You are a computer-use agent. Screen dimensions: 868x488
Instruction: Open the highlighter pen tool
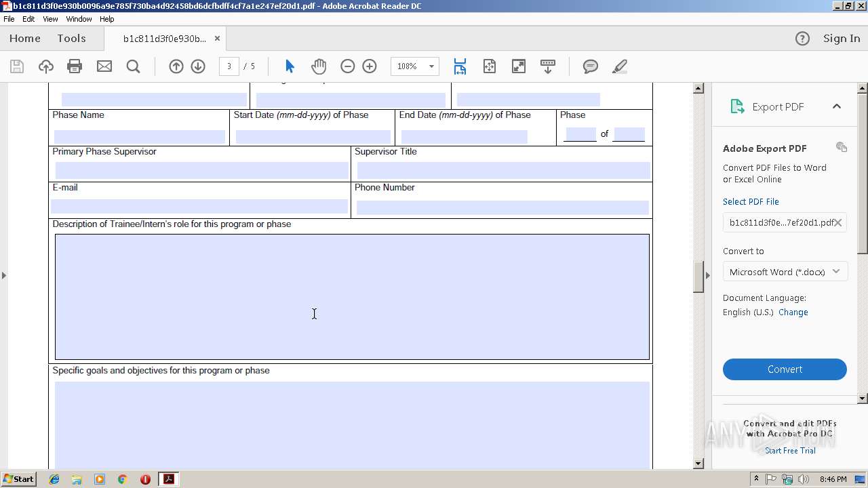pos(620,66)
